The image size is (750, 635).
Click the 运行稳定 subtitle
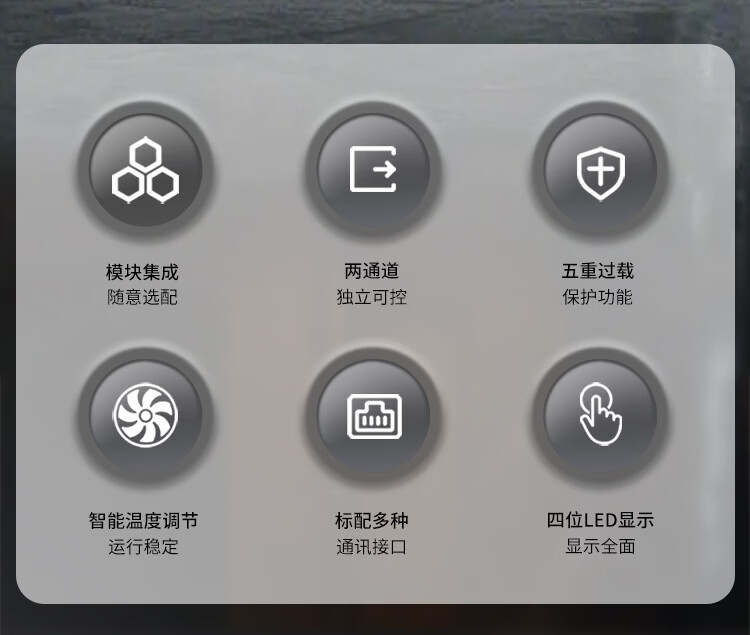pos(143,547)
